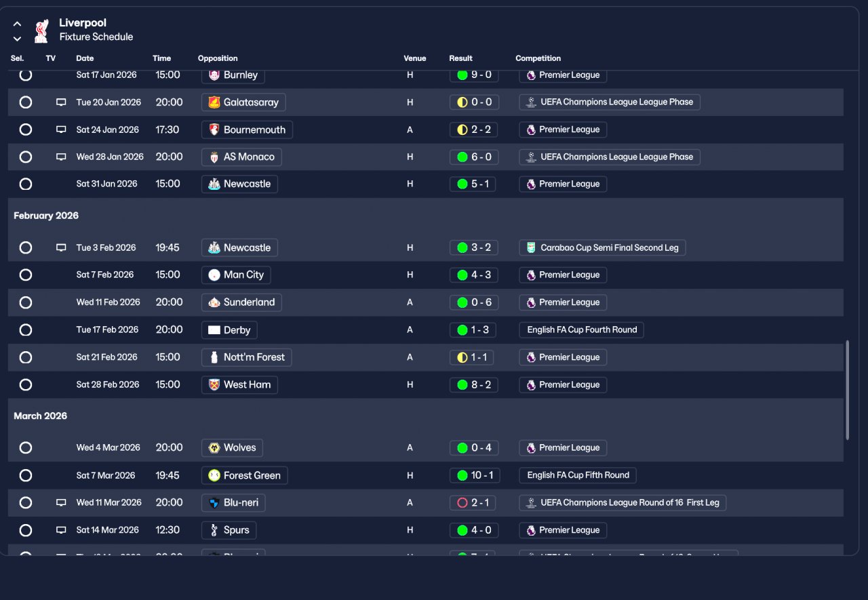Open the 2 - 1 result against Blu-neri

point(474,502)
